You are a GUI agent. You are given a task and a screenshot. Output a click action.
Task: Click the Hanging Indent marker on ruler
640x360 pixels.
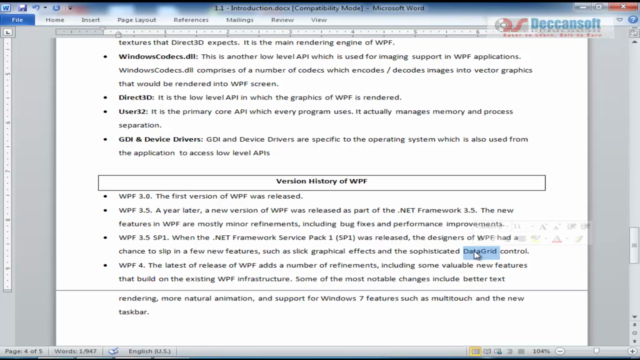coord(118,34)
